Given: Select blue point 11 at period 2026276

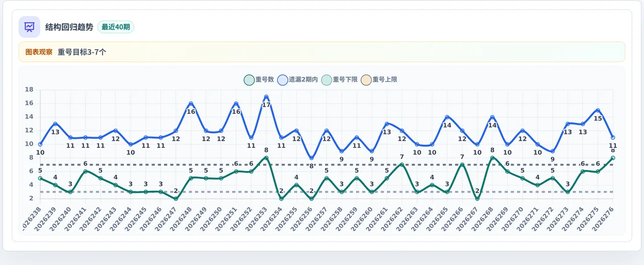Looking at the screenshot, I should [x=613, y=138].
